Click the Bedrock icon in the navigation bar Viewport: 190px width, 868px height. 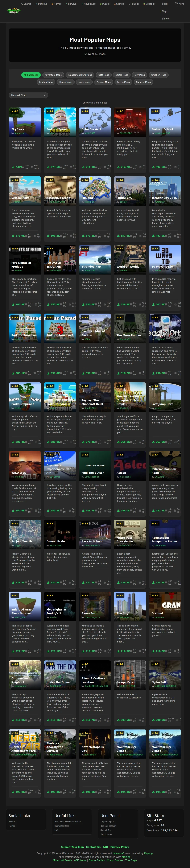point(144,4)
